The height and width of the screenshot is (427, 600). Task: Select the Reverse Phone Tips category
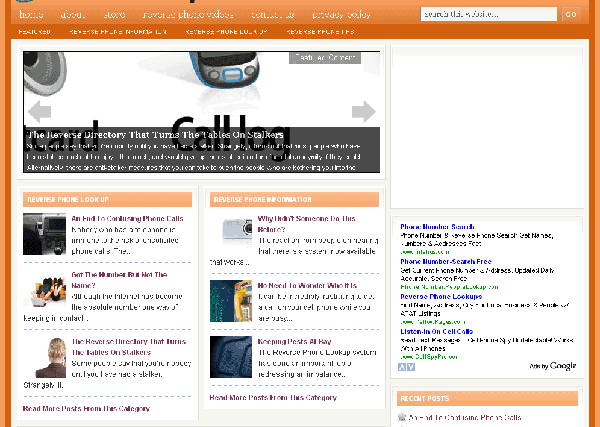(x=320, y=32)
